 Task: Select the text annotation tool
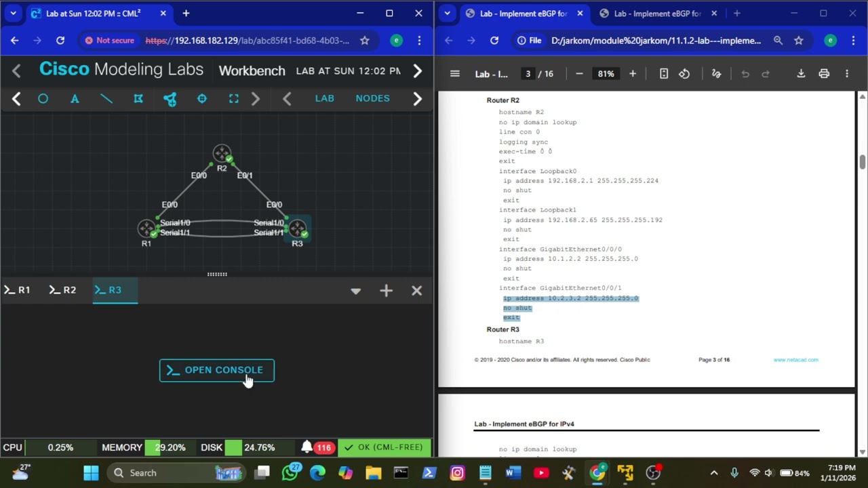point(75,99)
